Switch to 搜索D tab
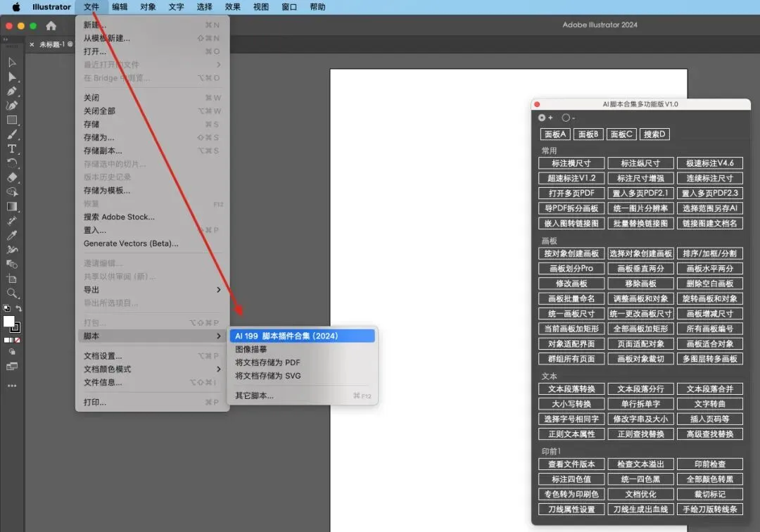This screenshot has height=532, width=760. 655,134
